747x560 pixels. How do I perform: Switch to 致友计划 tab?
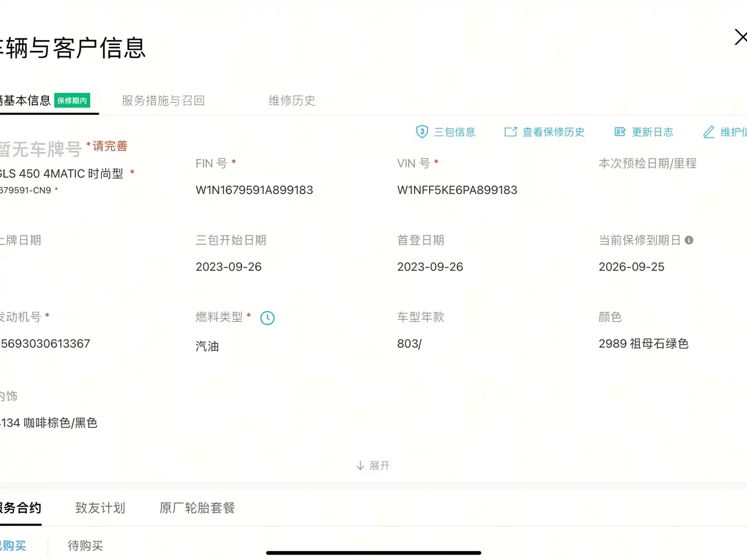100,508
